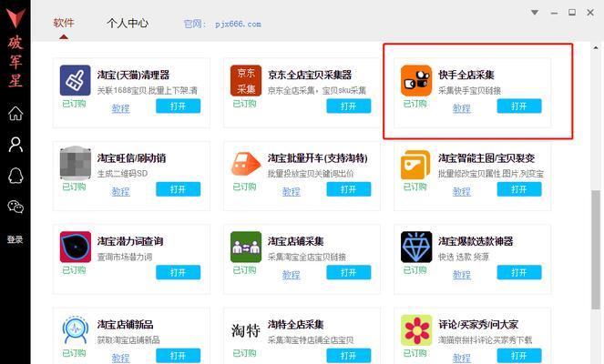Click the 淘宝(天猫)清理器 broom icon
This screenshot has height=364, width=604.
(75, 80)
